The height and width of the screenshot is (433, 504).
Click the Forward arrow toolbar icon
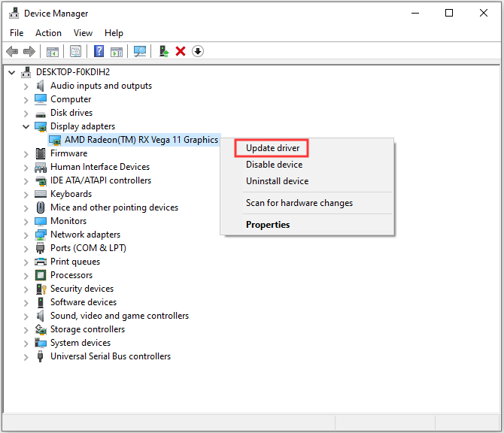pyautogui.click(x=29, y=51)
